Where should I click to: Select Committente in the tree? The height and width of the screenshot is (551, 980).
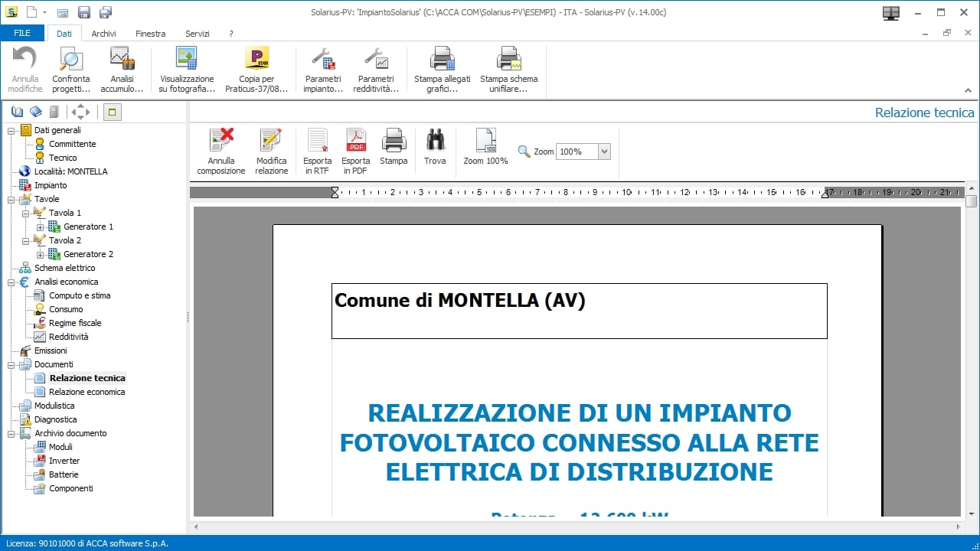[73, 144]
